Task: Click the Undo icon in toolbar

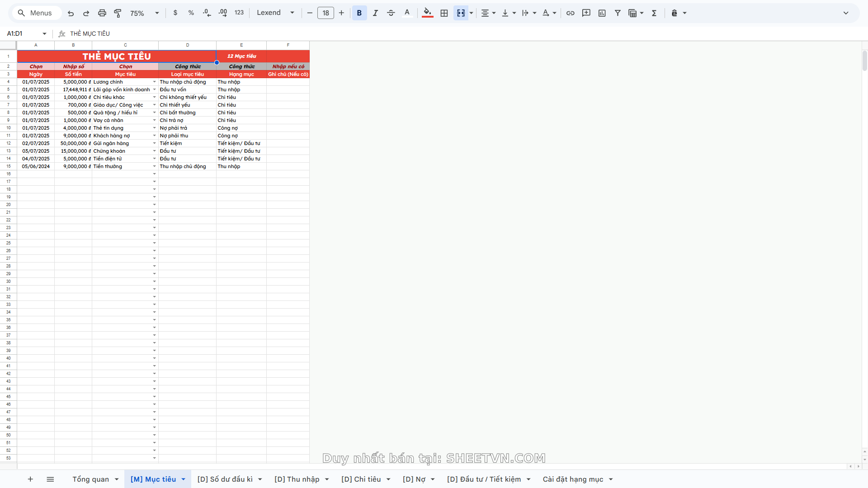Action: pos(71,13)
